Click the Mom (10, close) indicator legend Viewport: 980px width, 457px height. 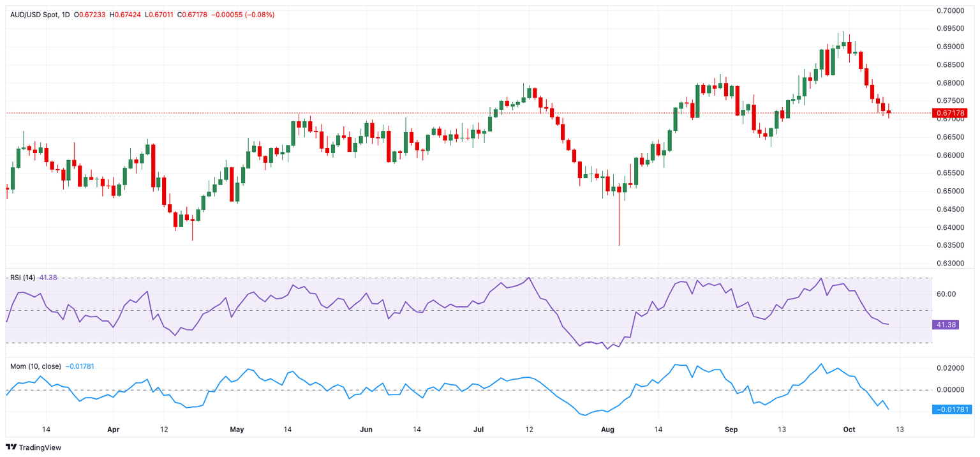pos(36,366)
